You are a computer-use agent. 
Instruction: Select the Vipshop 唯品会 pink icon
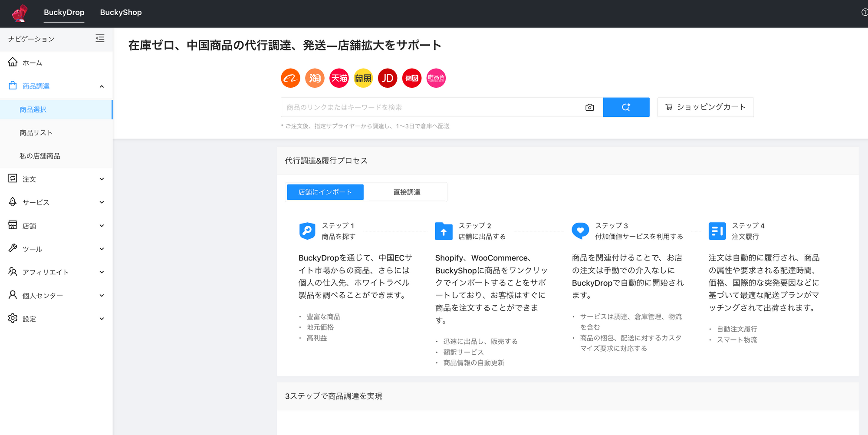pyautogui.click(x=436, y=78)
